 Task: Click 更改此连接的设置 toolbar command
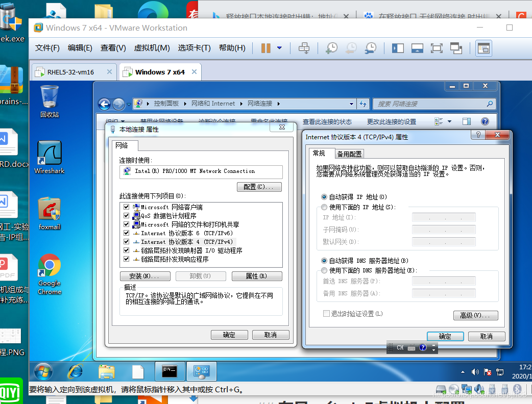click(x=391, y=122)
